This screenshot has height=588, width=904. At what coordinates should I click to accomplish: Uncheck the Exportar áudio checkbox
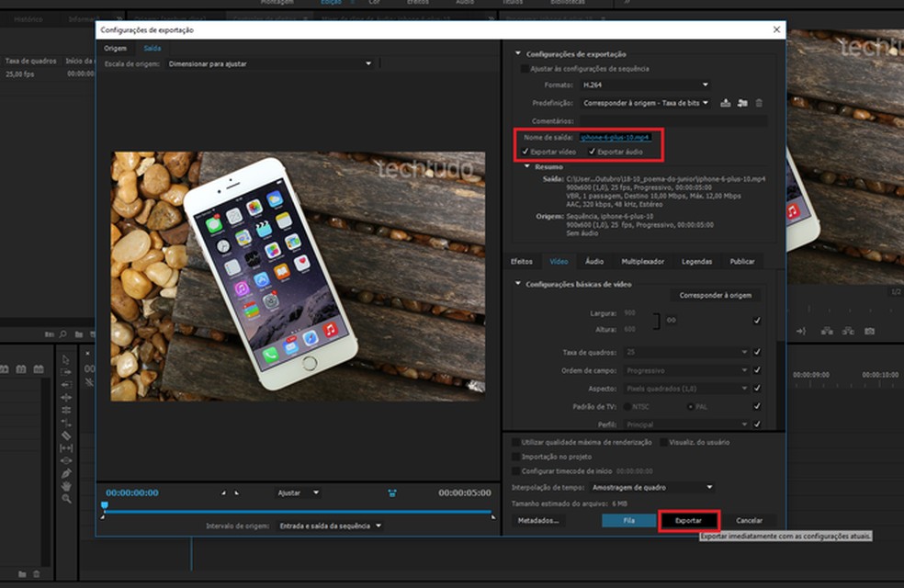[591, 151]
